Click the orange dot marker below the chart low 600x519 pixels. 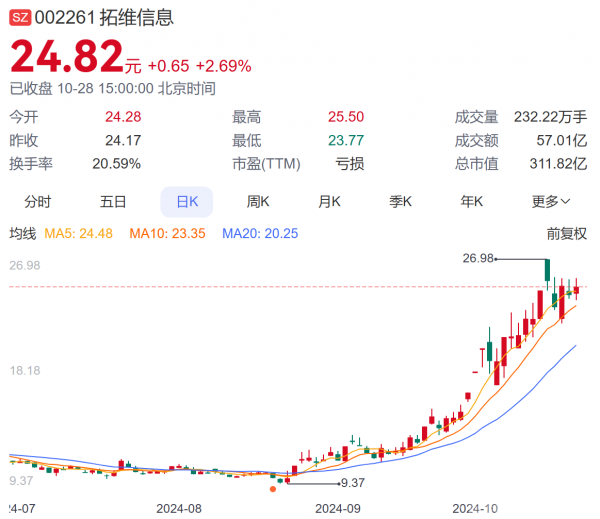273,489
